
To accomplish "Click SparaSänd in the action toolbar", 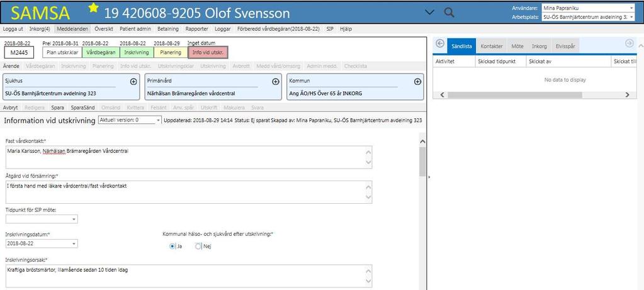I will tap(82, 108).
